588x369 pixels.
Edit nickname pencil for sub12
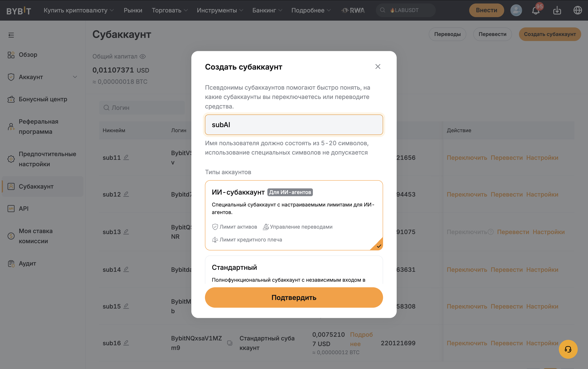click(126, 194)
